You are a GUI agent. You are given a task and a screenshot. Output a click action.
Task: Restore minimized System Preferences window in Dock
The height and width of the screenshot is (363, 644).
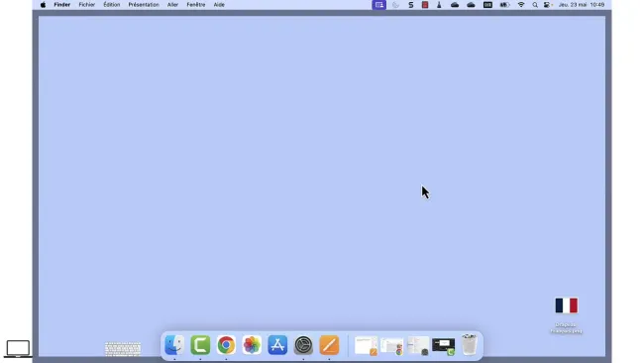point(418,346)
